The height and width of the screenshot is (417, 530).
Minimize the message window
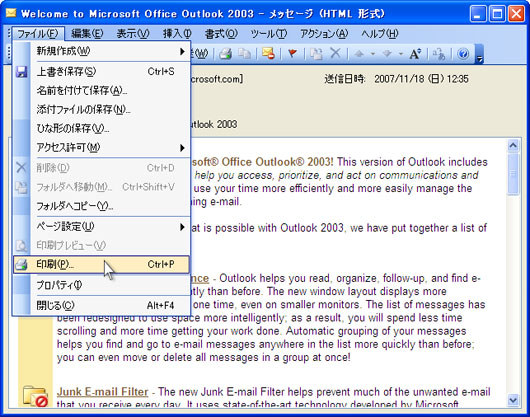(x=478, y=14)
